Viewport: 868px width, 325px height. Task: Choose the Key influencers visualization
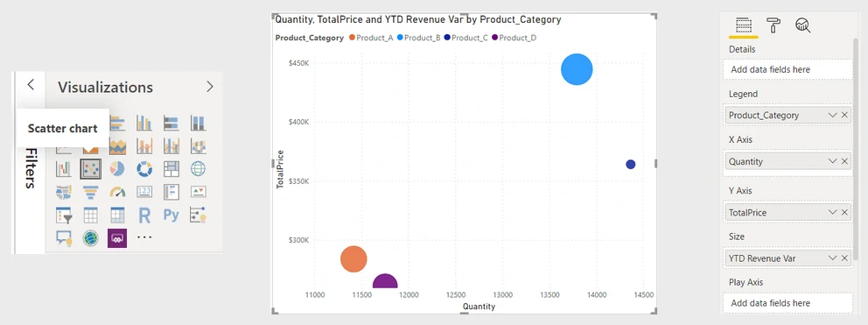(x=198, y=215)
